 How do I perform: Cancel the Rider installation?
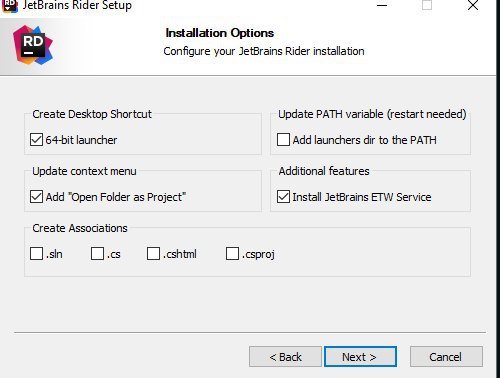point(446,357)
